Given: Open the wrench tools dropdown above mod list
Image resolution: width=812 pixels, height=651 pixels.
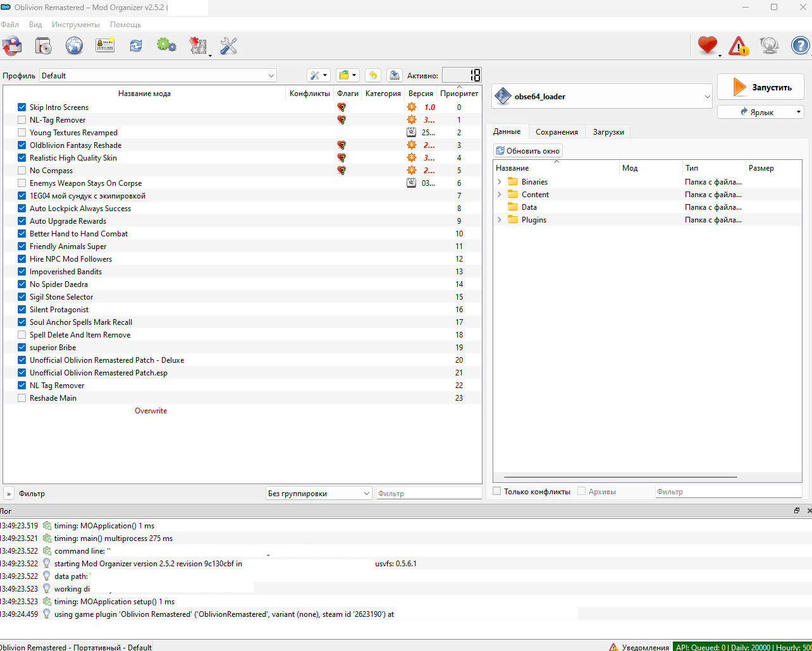Looking at the screenshot, I should (318, 75).
